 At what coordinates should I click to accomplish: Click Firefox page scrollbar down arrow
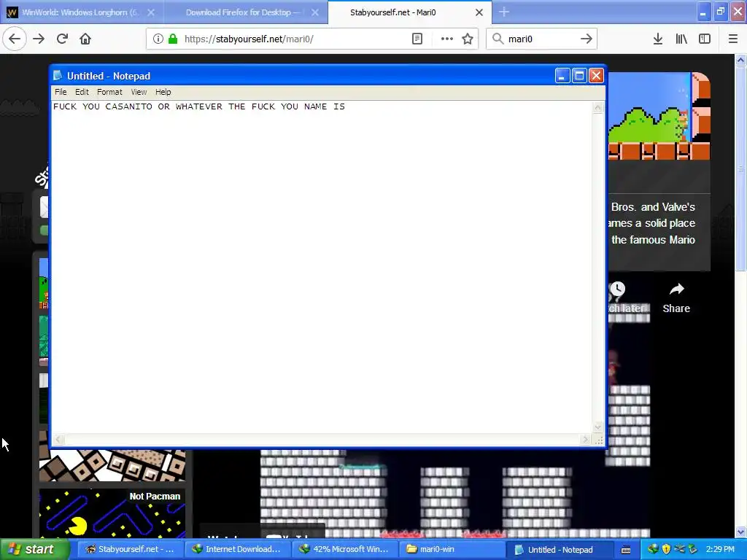pyautogui.click(x=740, y=532)
